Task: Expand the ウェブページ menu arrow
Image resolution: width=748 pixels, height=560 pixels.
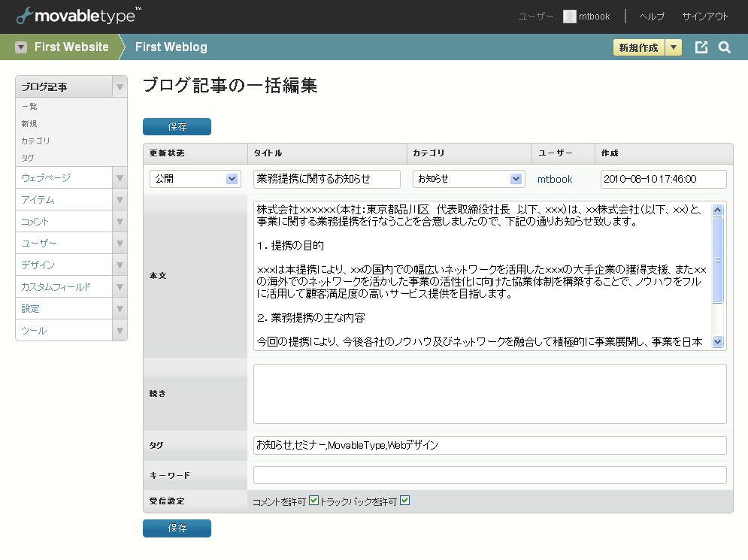Action: 120,178
